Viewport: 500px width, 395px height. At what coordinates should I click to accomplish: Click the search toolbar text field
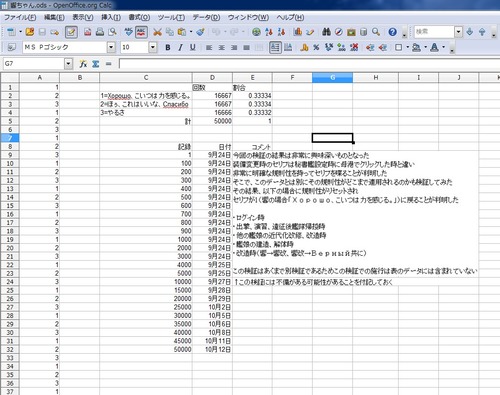tap(434, 32)
